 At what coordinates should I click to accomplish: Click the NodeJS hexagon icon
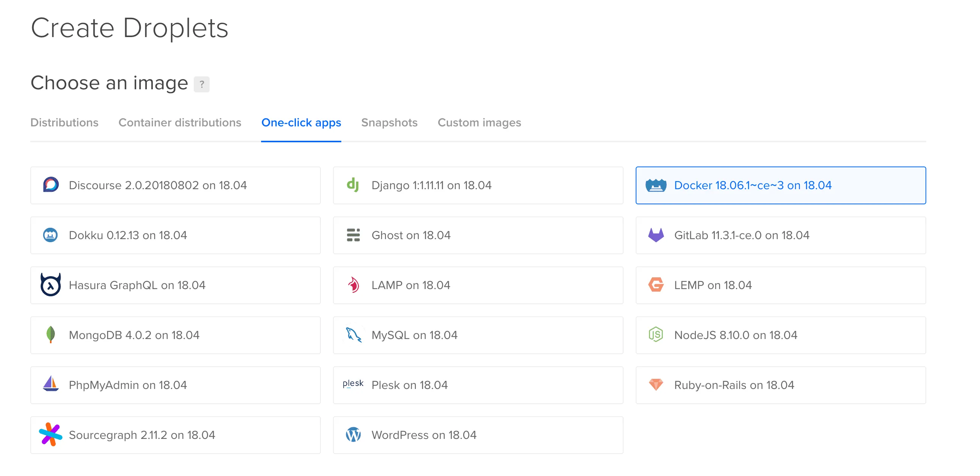tap(656, 335)
